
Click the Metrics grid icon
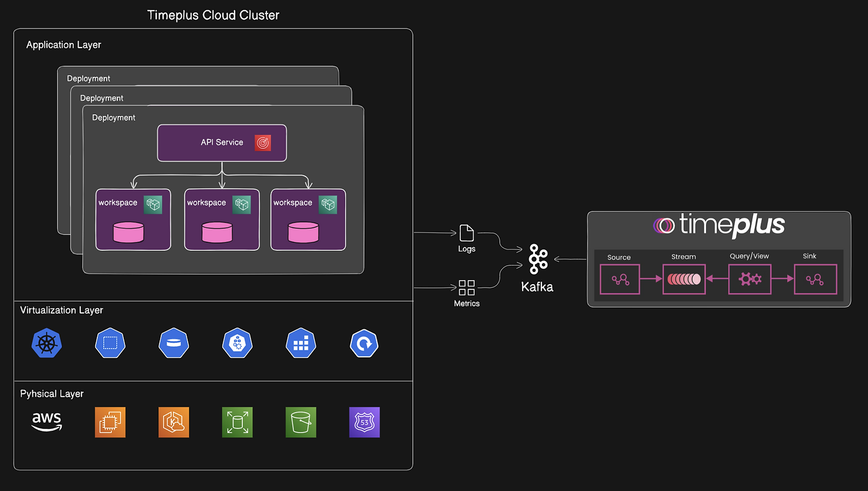click(467, 288)
